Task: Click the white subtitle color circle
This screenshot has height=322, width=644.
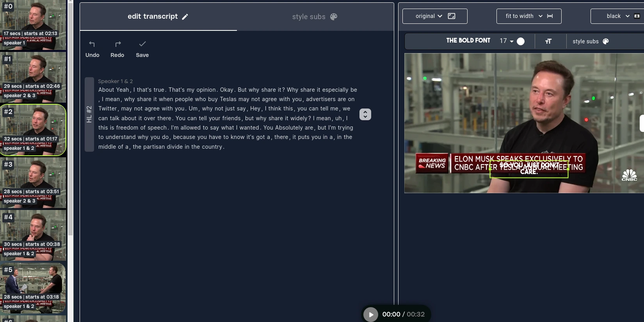Action: click(521, 41)
